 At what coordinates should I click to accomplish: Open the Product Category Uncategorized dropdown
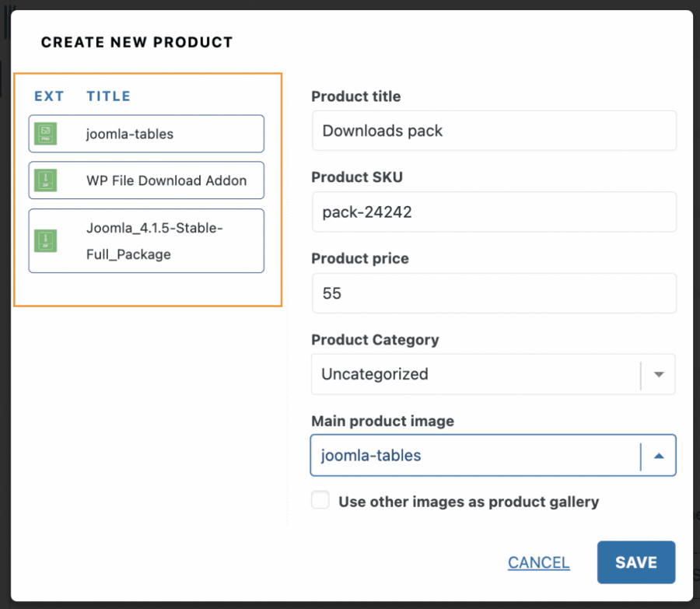474,374
